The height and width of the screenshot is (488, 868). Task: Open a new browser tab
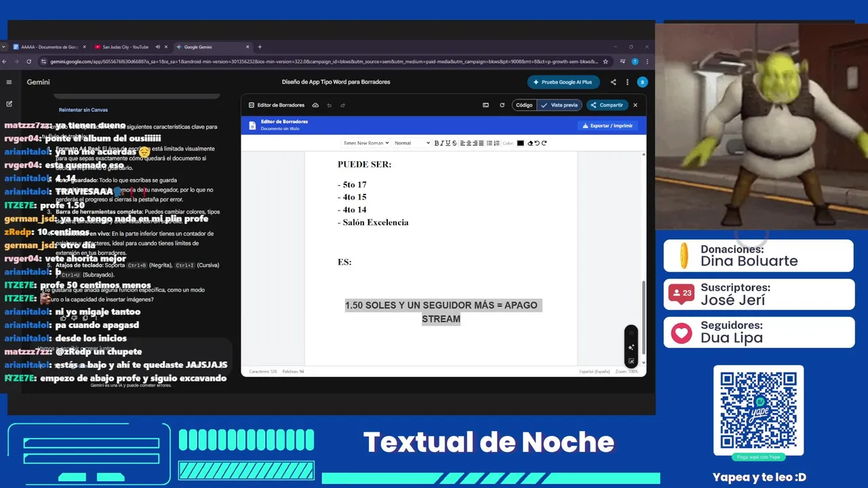pos(260,47)
